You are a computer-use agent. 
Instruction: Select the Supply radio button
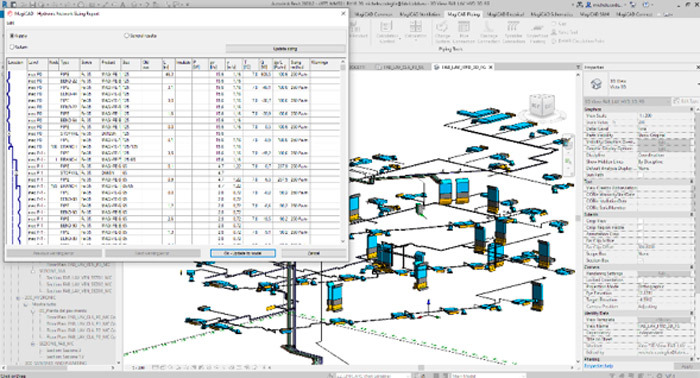point(12,35)
